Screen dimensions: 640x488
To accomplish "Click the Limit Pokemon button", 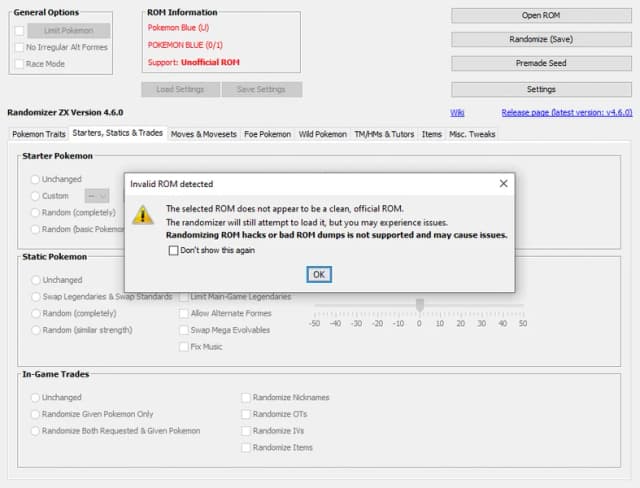I will coord(69,31).
